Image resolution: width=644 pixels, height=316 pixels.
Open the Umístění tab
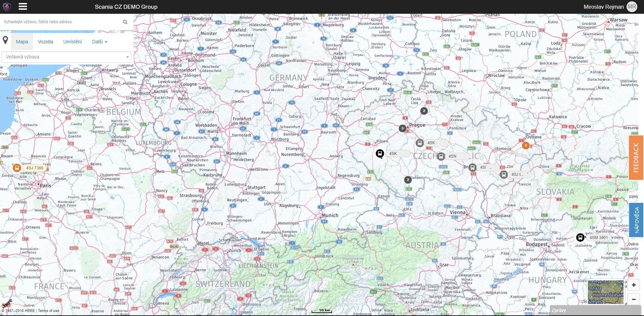coord(72,41)
